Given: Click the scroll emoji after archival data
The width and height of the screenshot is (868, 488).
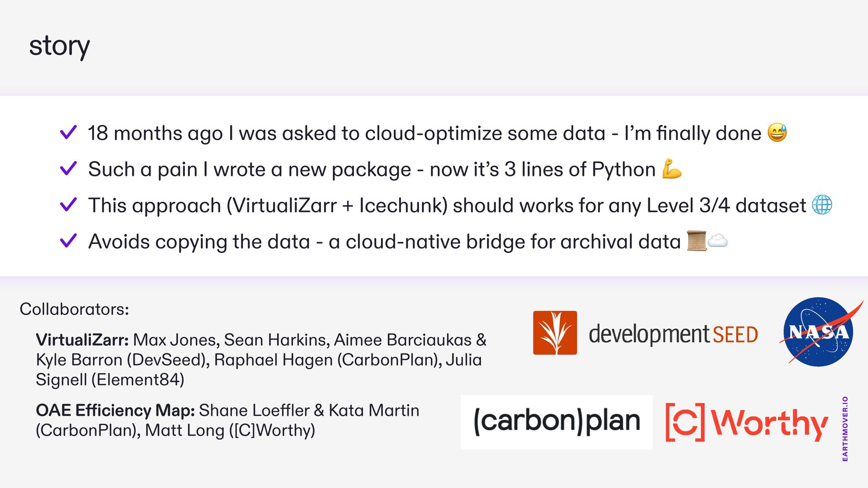Looking at the screenshot, I should point(696,241).
